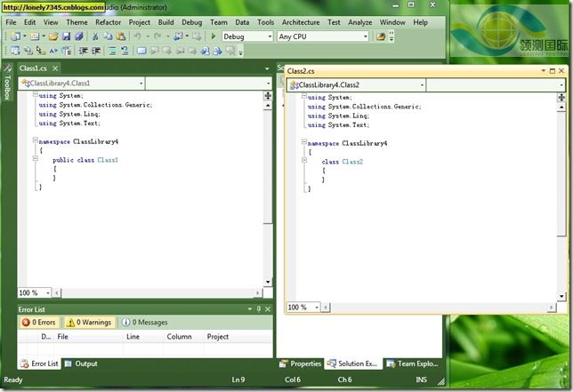Click the Save icon in toolbar
The width and height of the screenshot is (573, 392).
pos(66,36)
